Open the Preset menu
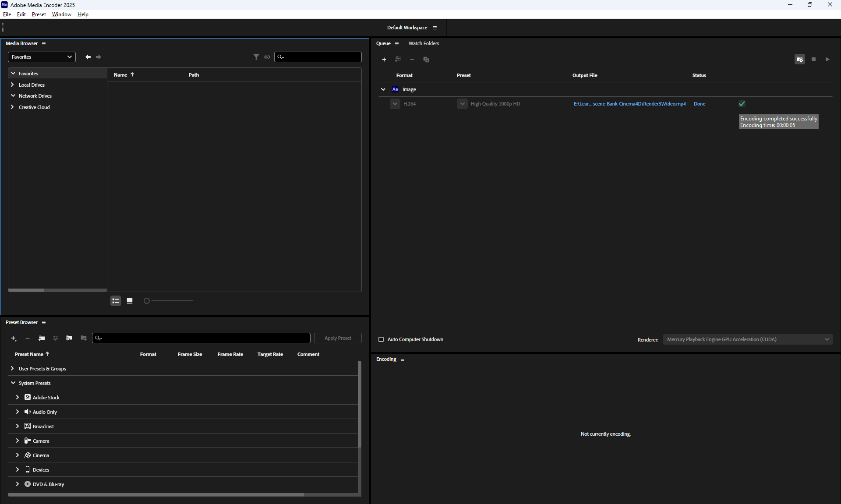The width and height of the screenshot is (841, 504). [x=39, y=14]
